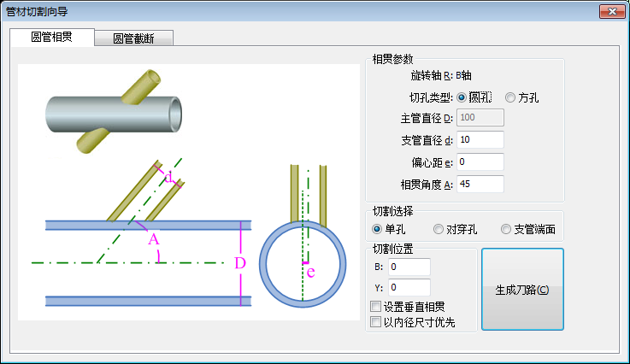The height and width of the screenshot is (364, 630).
Task: Click the 切割位置 group title
Action: tap(392, 249)
